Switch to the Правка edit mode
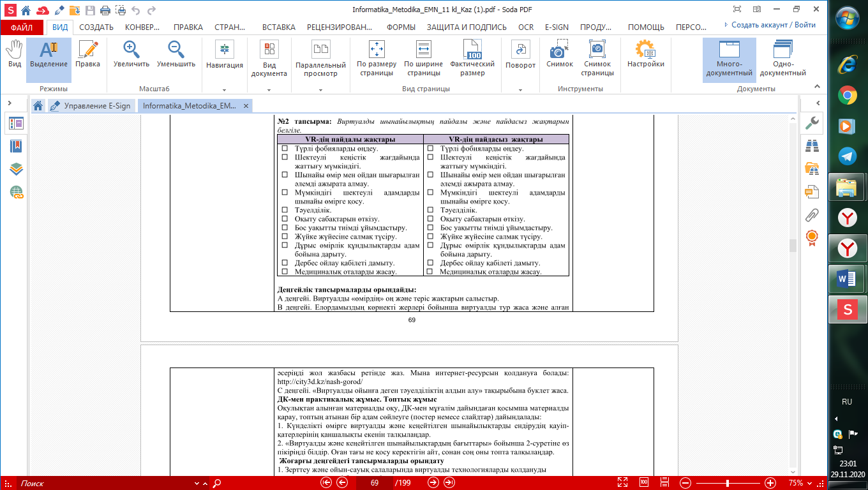Viewport: 868px width, 490px height. click(x=87, y=54)
